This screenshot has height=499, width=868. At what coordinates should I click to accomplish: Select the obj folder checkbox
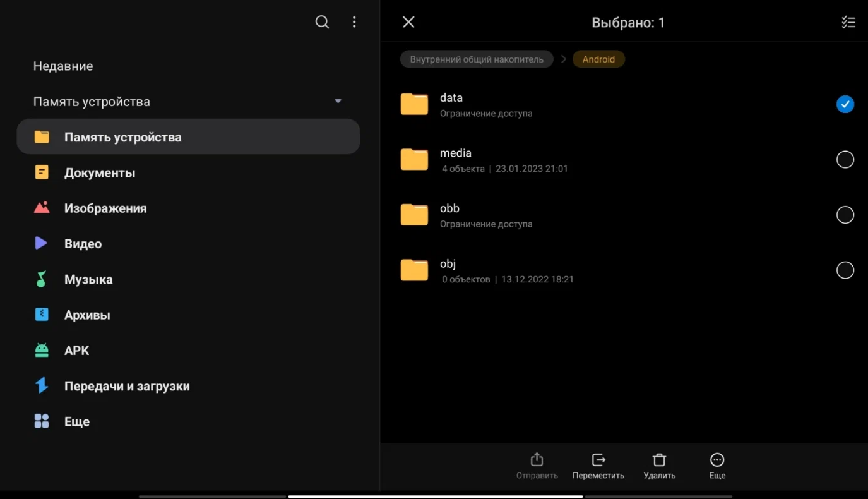tap(845, 270)
